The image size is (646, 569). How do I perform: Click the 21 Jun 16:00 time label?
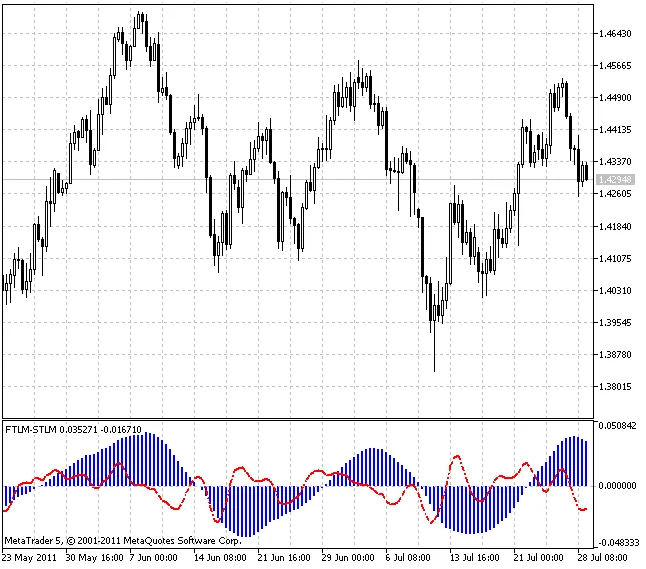click(x=284, y=558)
